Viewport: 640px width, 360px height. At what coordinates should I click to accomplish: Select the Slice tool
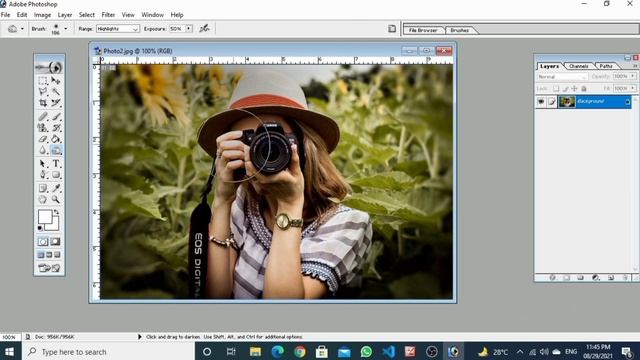56,102
